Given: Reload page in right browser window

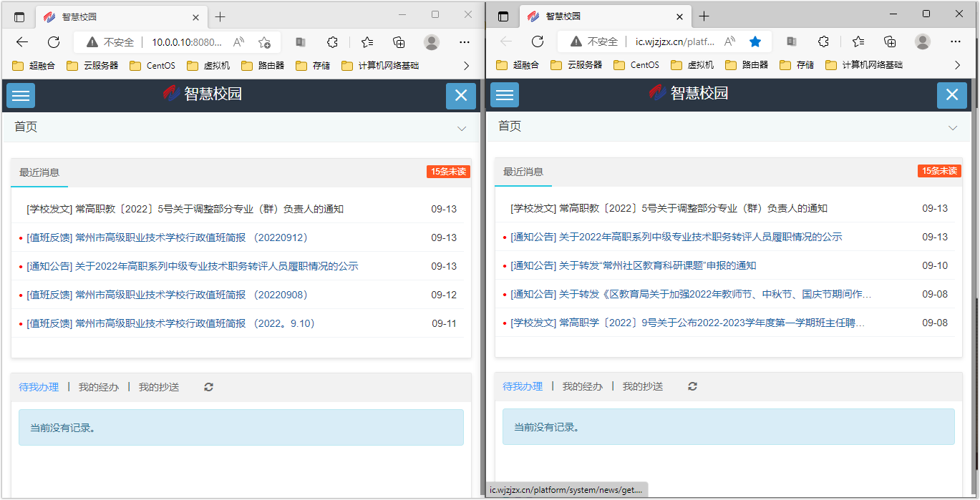Looking at the screenshot, I should click(x=538, y=41).
